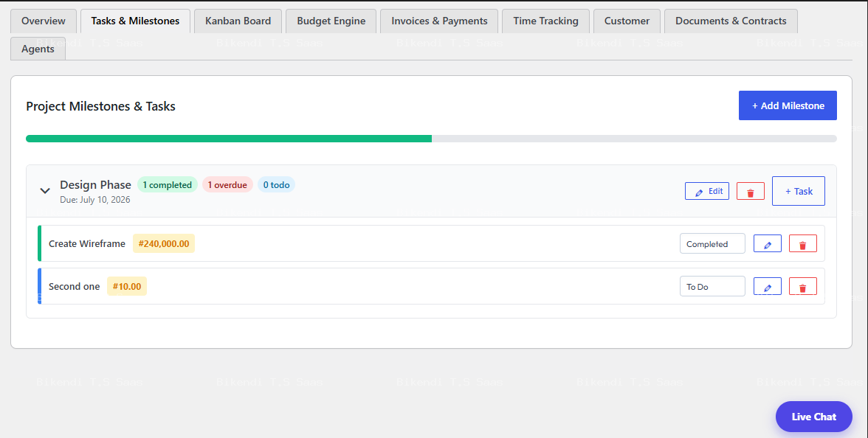Collapse the Design Phase milestone chevron

click(45, 191)
